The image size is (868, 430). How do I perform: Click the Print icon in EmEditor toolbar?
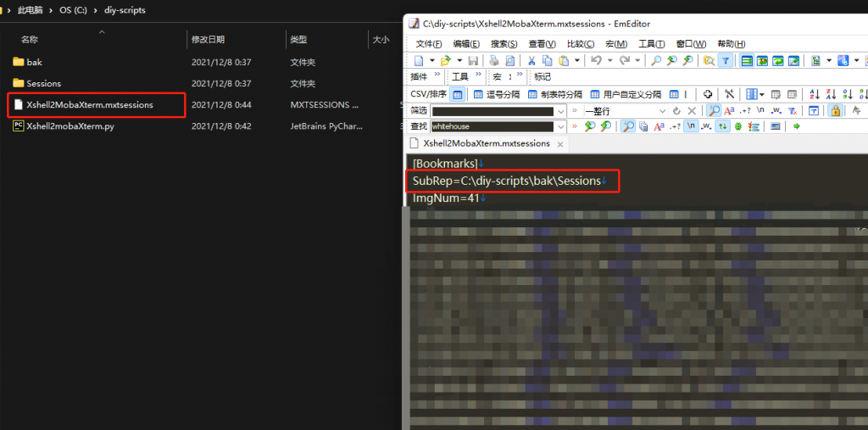(x=494, y=60)
